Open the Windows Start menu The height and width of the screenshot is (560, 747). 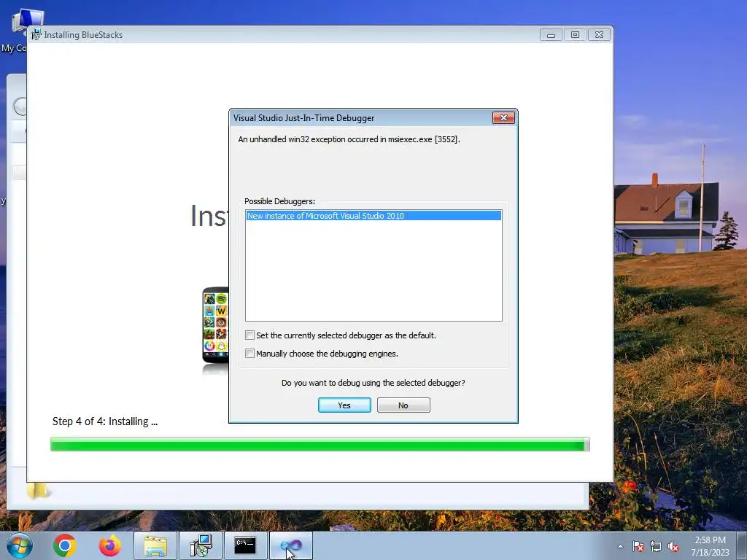click(x=19, y=545)
